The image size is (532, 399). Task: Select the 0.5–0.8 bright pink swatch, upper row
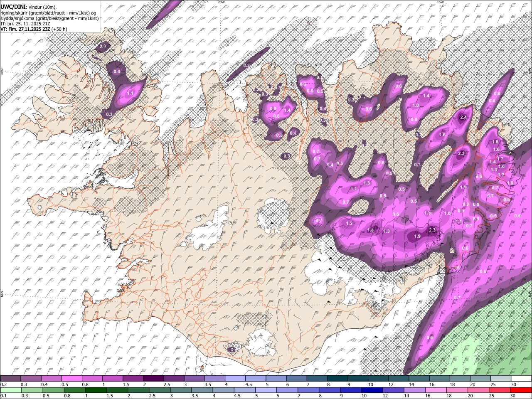coord(71,379)
